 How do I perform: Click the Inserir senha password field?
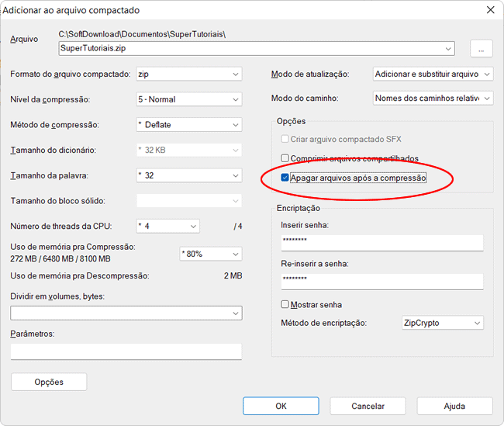382,243
